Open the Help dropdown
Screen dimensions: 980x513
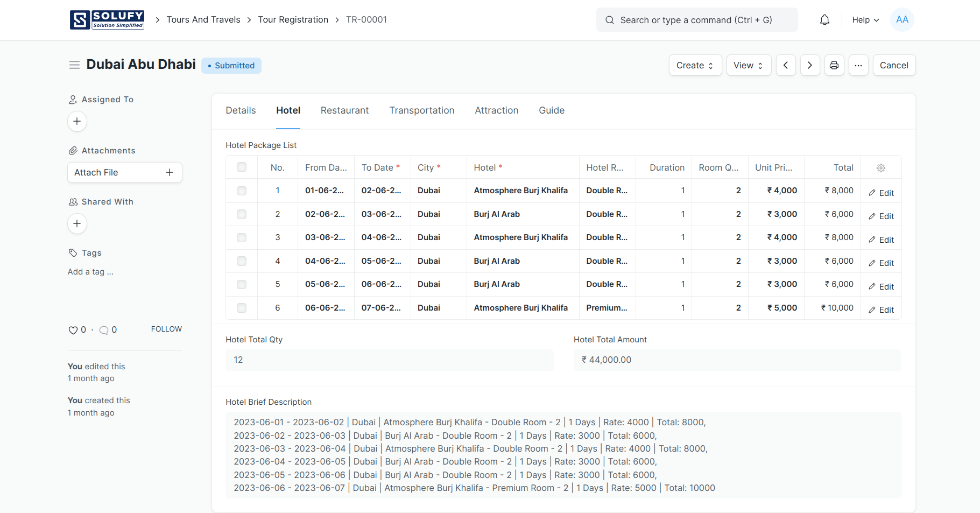click(x=865, y=20)
